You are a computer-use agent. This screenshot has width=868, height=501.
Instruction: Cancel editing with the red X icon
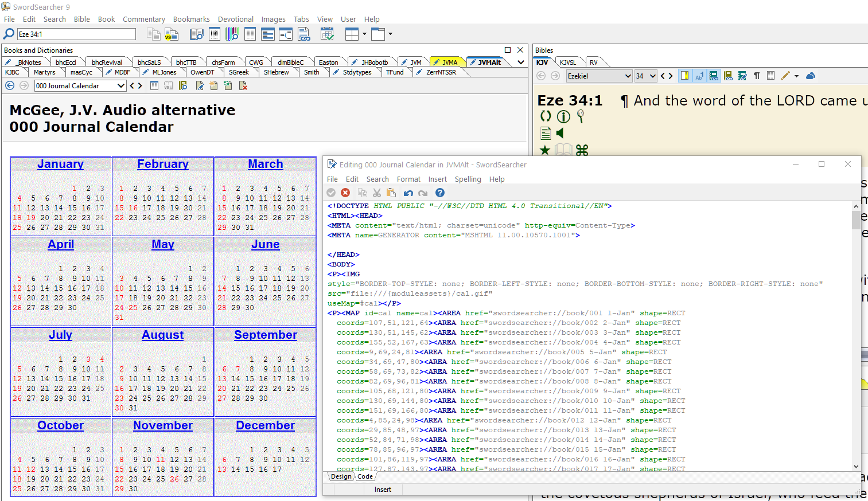pyautogui.click(x=345, y=193)
